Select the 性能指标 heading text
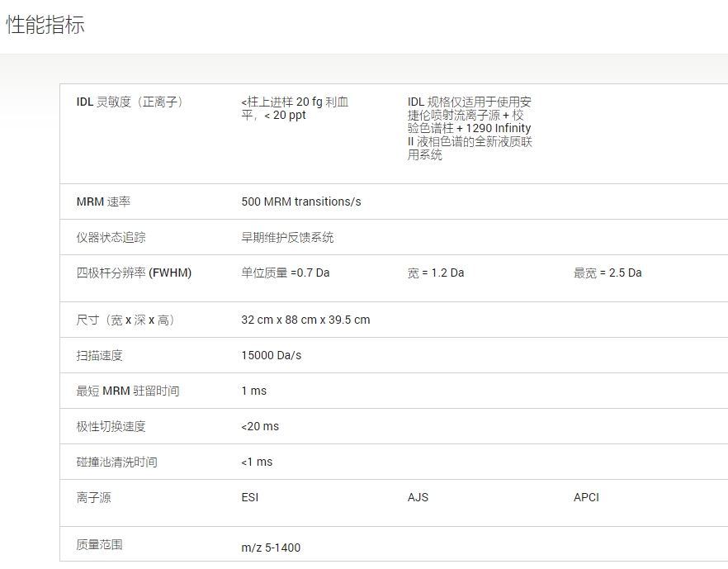This screenshot has height=569, width=728. point(45,25)
